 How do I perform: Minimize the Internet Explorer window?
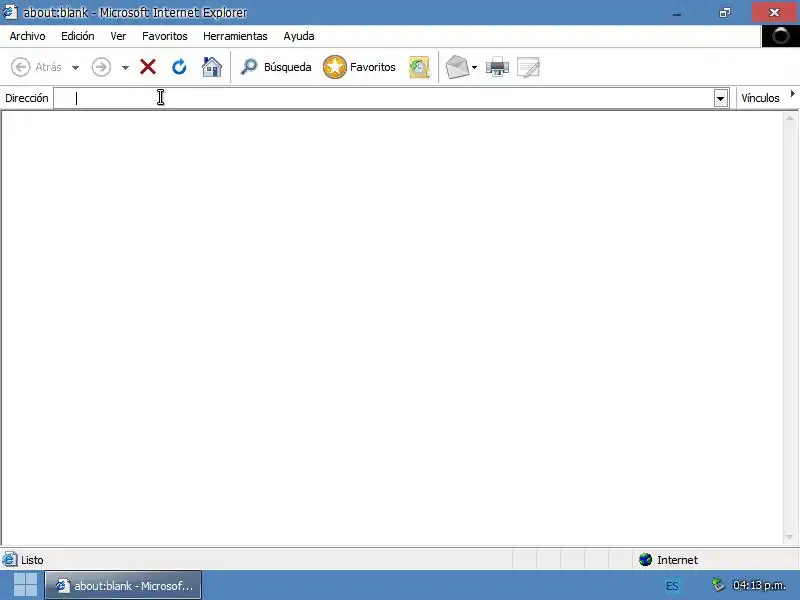click(x=677, y=13)
